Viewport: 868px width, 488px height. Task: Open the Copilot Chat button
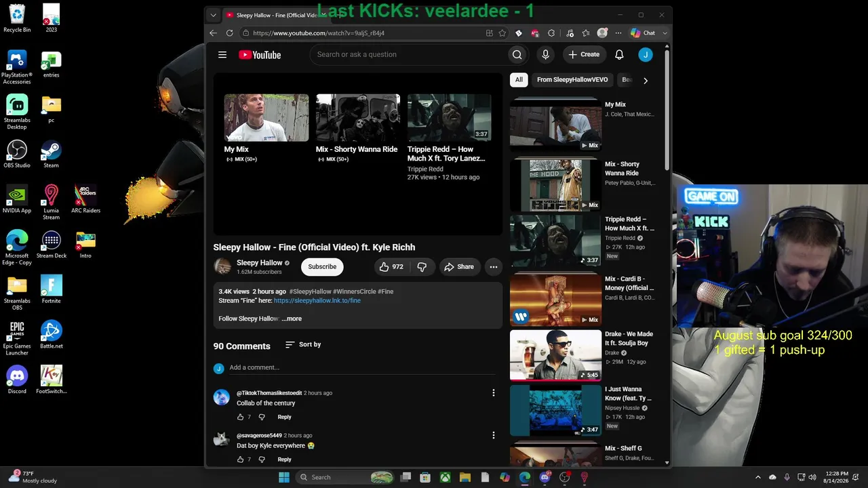pyautogui.click(x=643, y=33)
